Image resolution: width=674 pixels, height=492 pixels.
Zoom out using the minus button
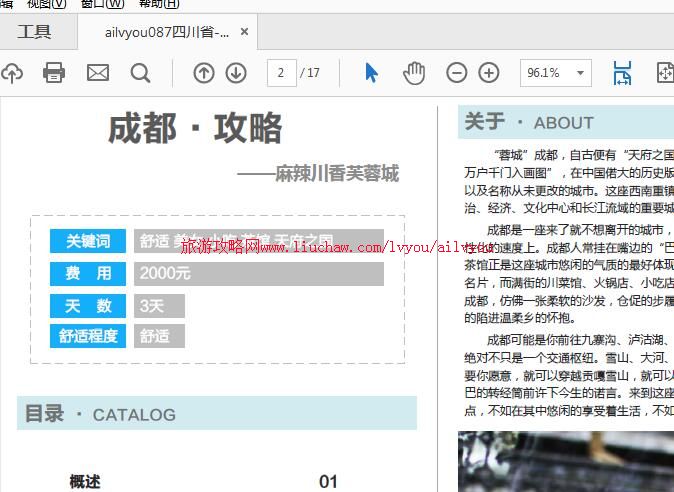coord(456,72)
